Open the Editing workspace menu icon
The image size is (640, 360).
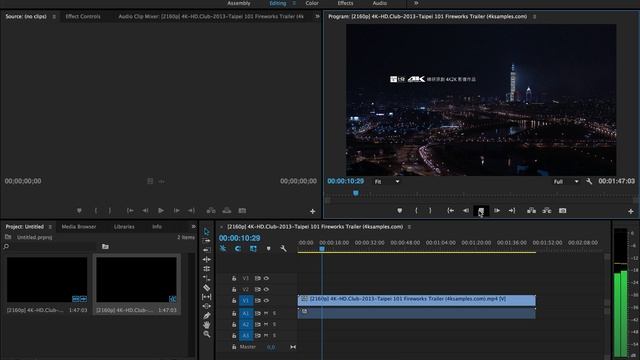(294, 3)
